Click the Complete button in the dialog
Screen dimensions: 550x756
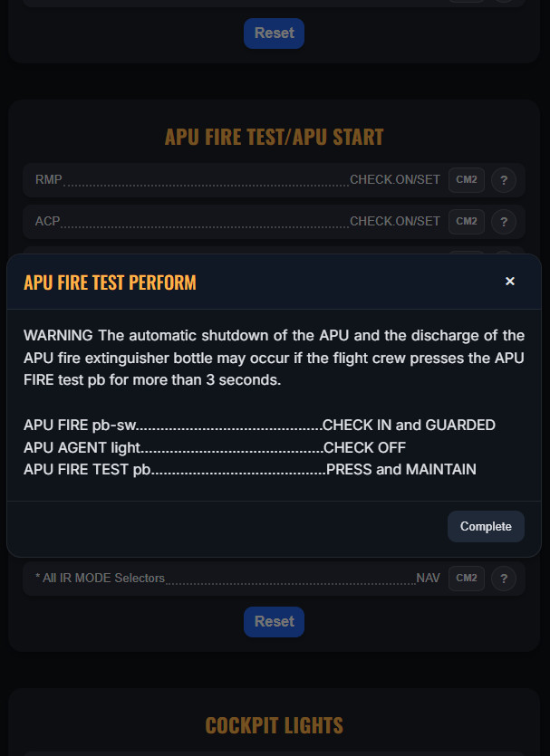tap(486, 526)
